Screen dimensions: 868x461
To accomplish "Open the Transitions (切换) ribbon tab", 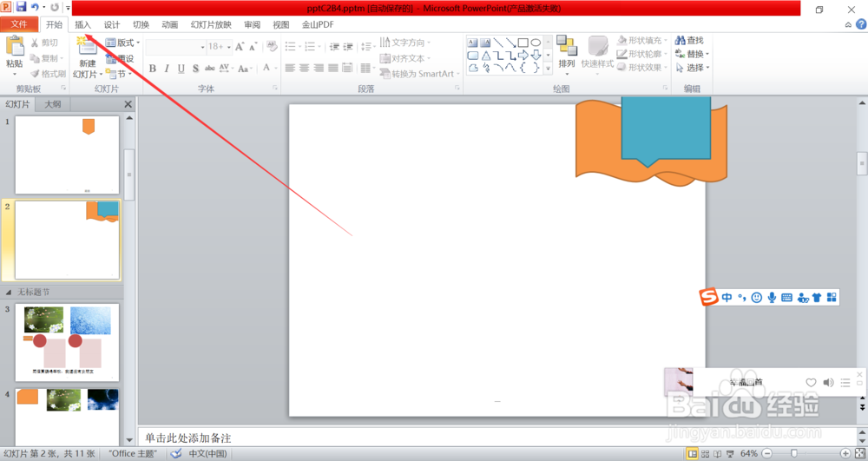I will 141,24.
